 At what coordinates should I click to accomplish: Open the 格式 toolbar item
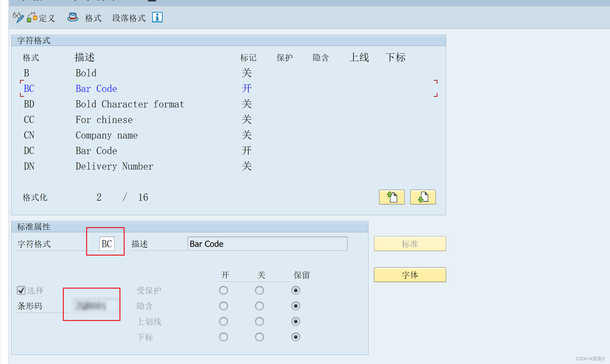[x=93, y=18]
